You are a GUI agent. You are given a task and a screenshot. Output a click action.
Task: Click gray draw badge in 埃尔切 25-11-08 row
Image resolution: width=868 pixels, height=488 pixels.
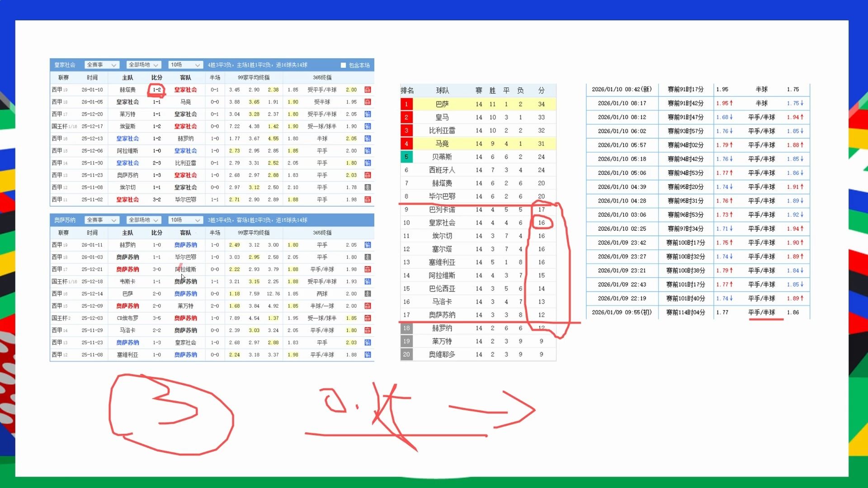(x=368, y=188)
